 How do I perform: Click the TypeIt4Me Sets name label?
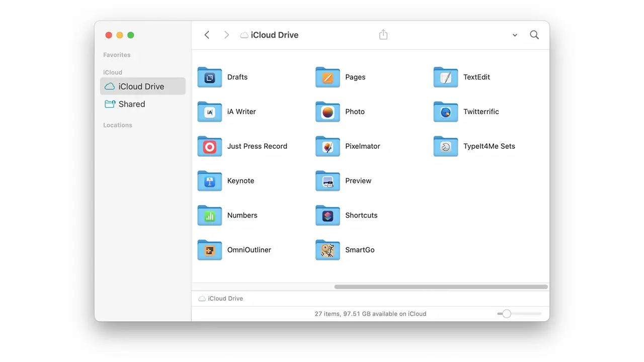[x=489, y=146]
